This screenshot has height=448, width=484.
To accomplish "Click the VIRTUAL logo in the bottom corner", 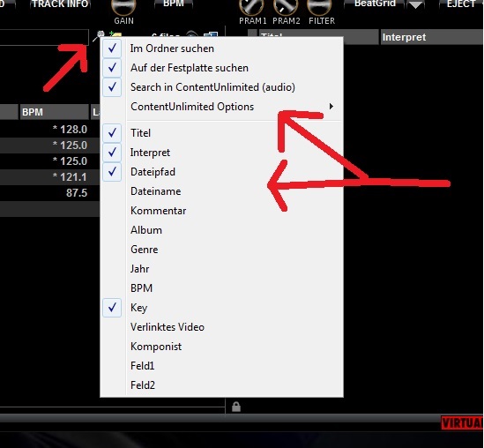I will (x=462, y=422).
